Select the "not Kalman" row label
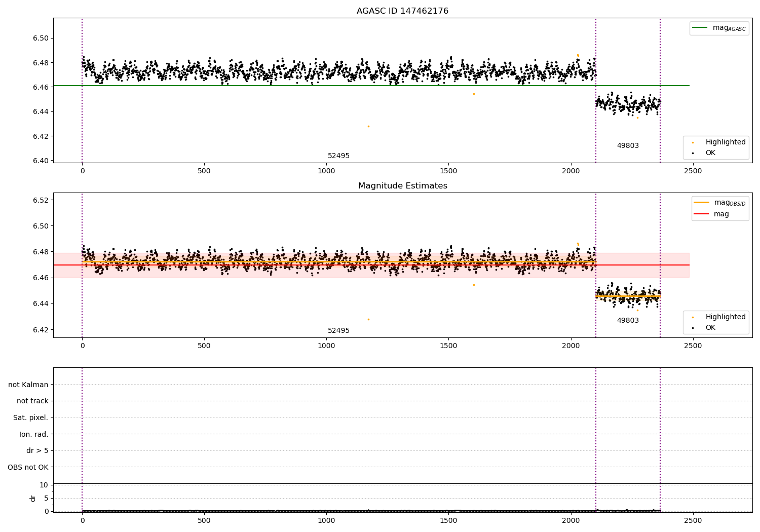 [x=28, y=385]
